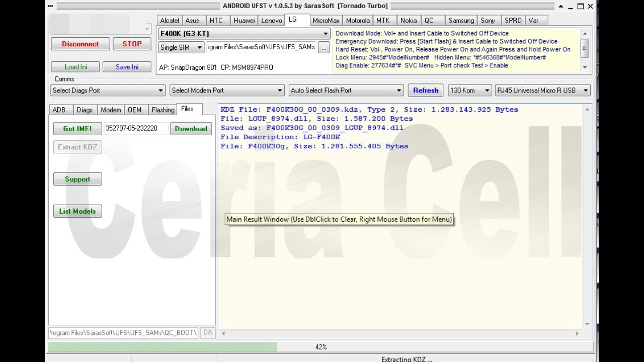Click the small dropdown arrow above Disconnect

148,28
